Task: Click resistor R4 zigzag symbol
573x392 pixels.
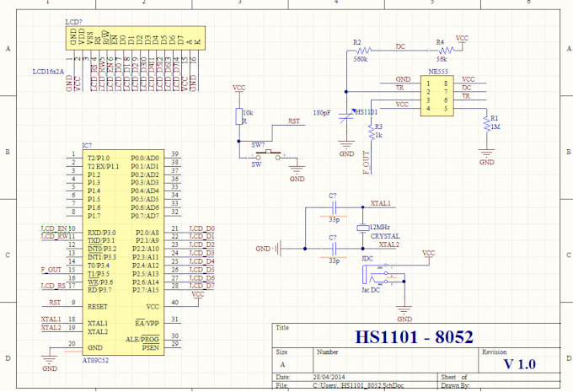Action: (x=447, y=50)
